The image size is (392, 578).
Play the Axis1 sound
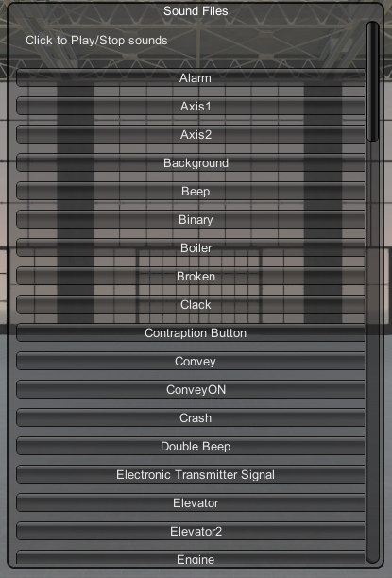click(x=190, y=107)
